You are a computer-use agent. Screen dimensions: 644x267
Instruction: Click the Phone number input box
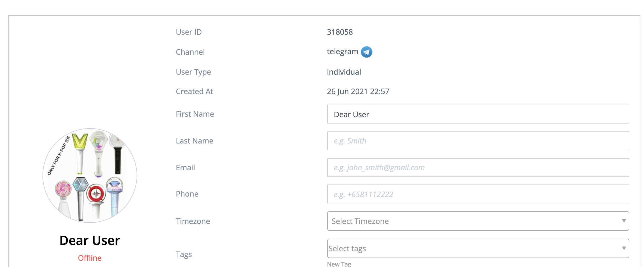point(478,194)
